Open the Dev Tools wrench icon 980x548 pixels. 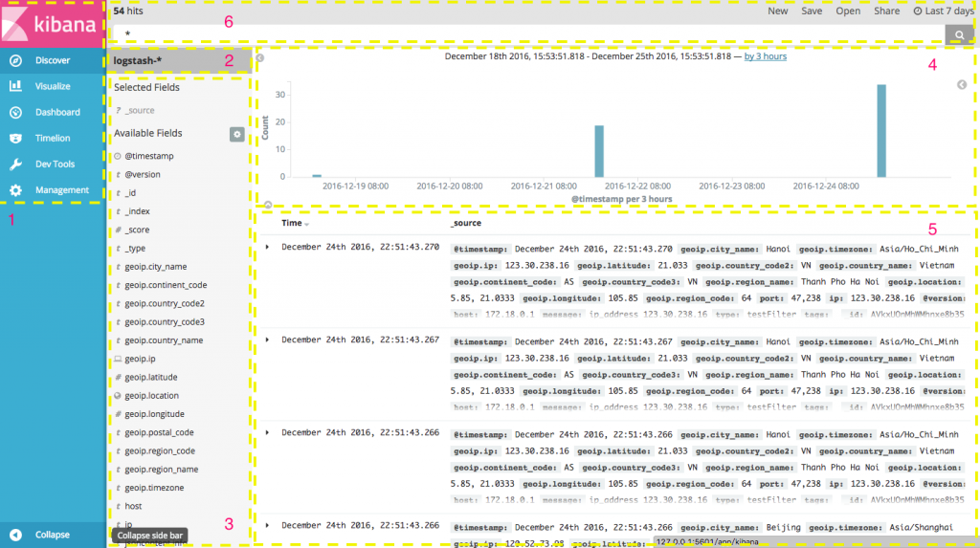click(x=15, y=164)
